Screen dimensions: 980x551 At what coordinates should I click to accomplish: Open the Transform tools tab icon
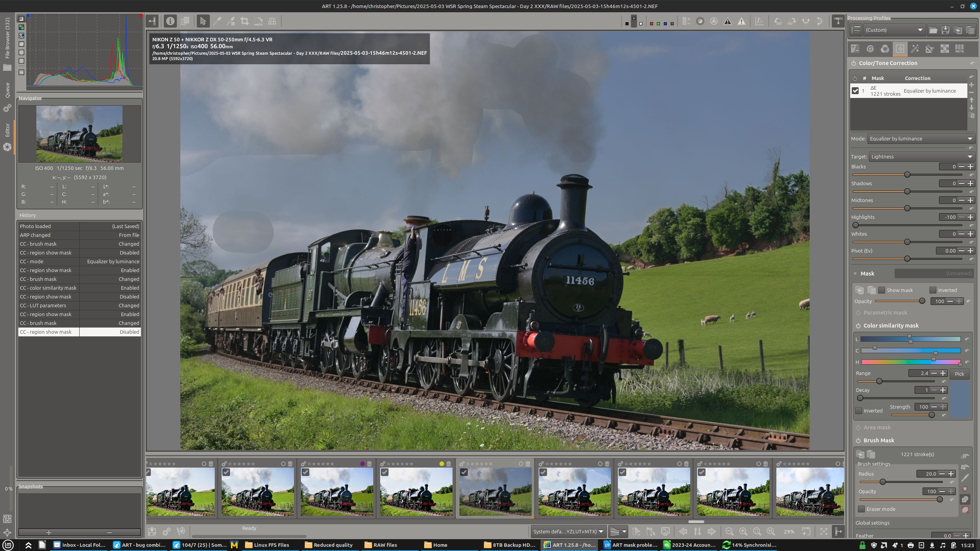[x=929, y=49]
